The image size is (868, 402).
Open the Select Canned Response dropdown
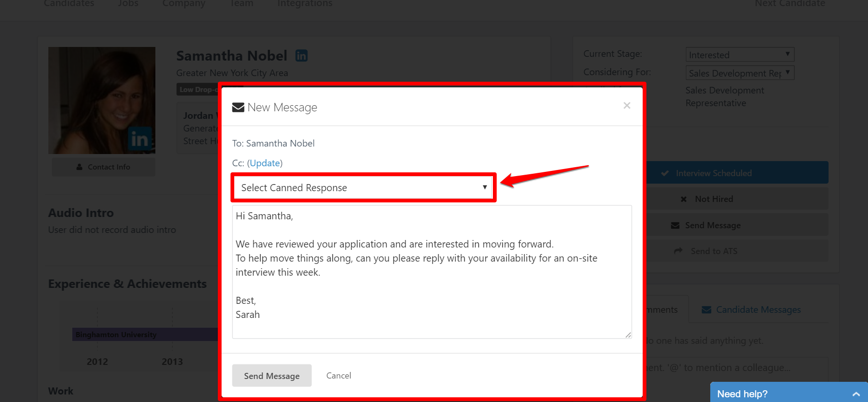(363, 188)
